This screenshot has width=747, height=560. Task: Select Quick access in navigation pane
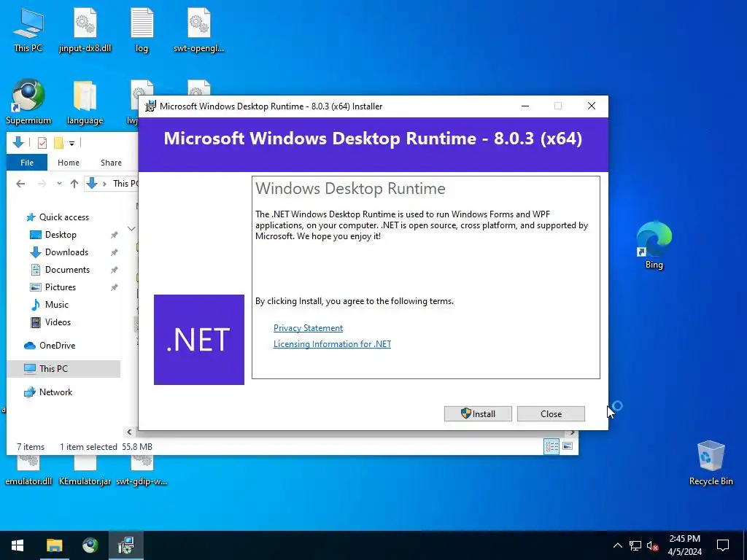pyautogui.click(x=64, y=217)
